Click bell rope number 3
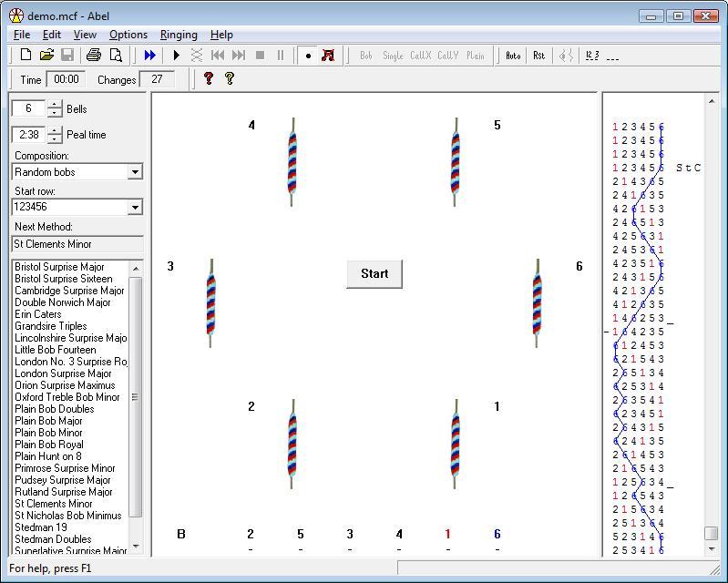The width and height of the screenshot is (728, 583). 210,303
